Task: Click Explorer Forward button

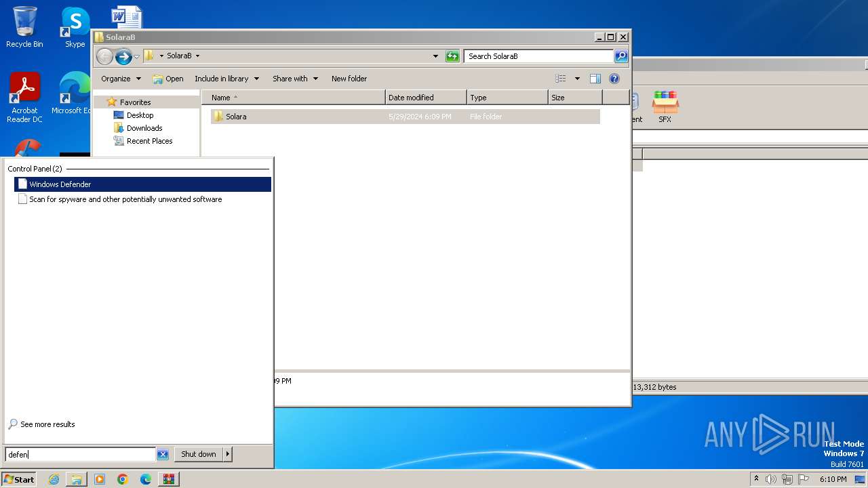Action: click(123, 56)
